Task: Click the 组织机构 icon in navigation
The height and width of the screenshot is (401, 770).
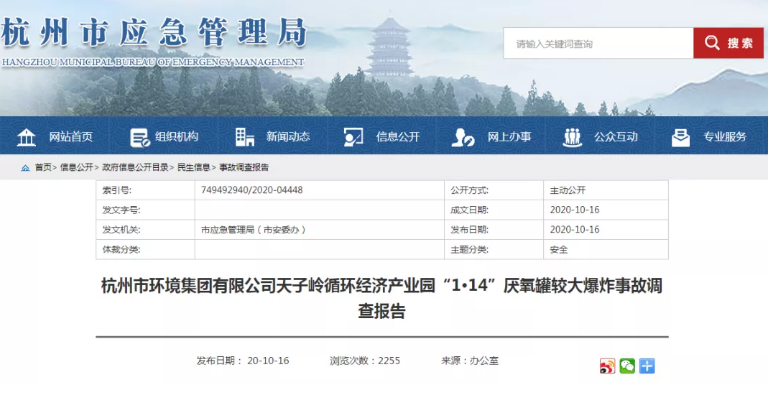Action: (x=139, y=137)
